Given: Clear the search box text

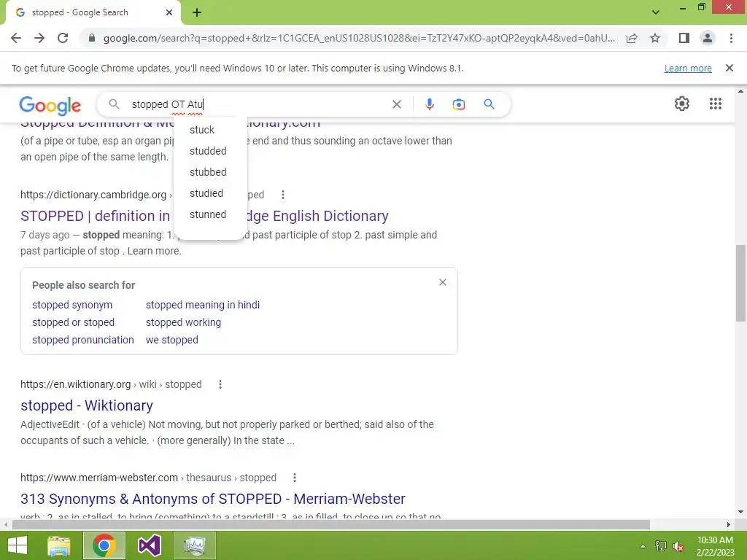Looking at the screenshot, I should pos(396,104).
